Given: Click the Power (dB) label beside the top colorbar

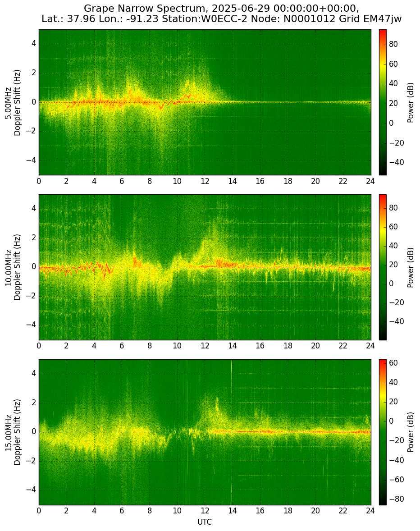Looking at the screenshot, I should [411, 102].
